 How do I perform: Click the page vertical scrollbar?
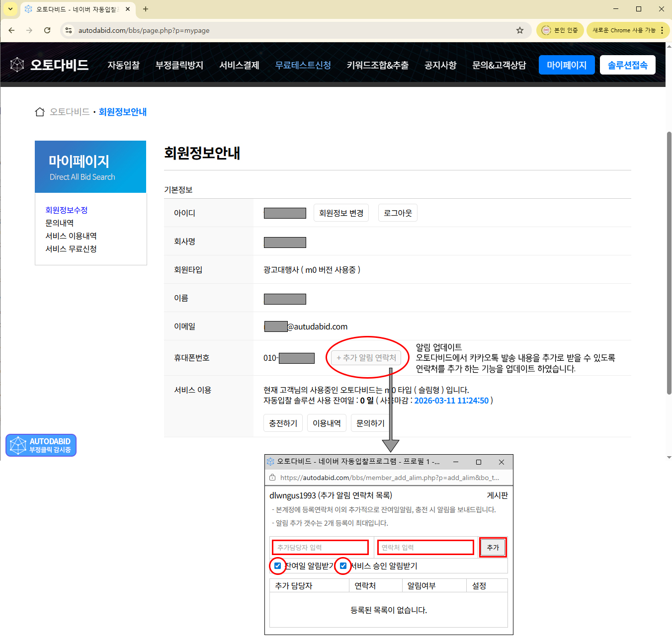669,263
